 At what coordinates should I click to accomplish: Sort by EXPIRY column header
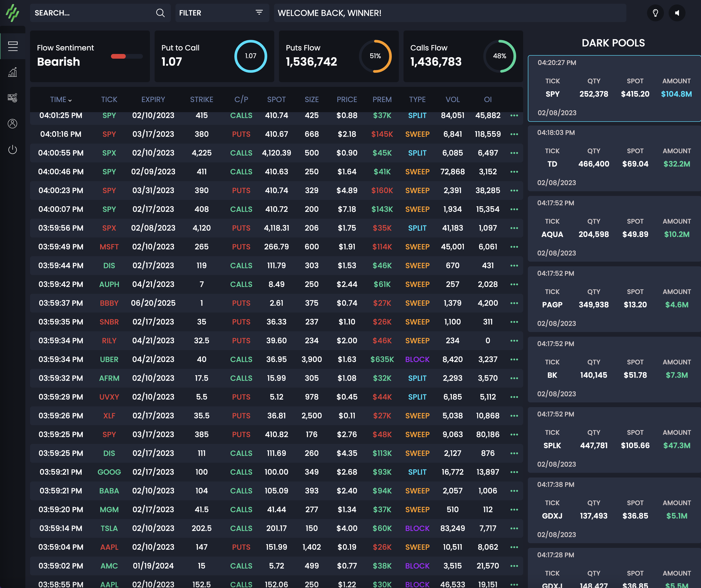(153, 99)
